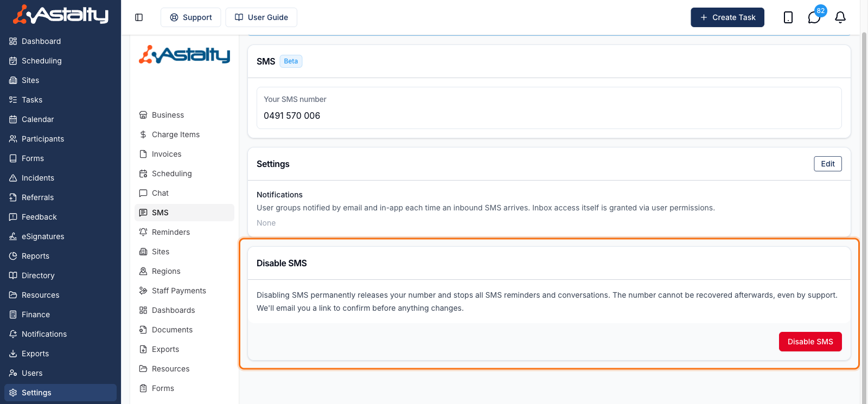Click the red Disable SMS button
This screenshot has width=868, height=404.
tap(810, 342)
